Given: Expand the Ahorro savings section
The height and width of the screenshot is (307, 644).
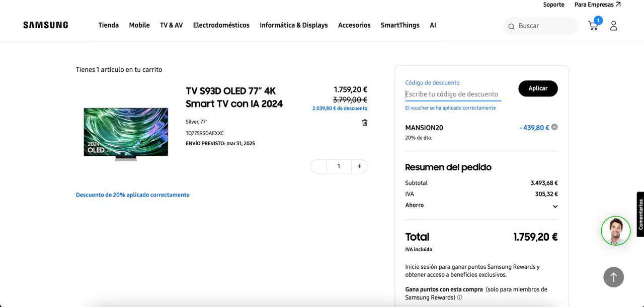Looking at the screenshot, I should pyautogui.click(x=555, y=206).
